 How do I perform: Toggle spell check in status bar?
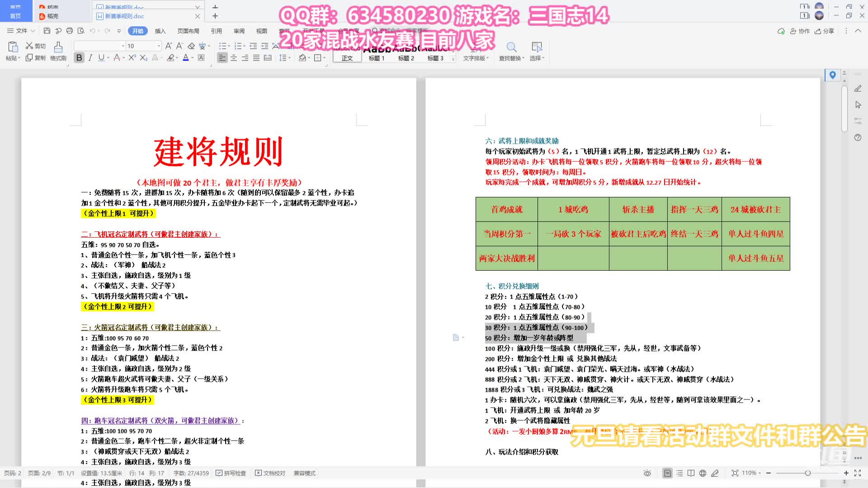click(231, 473)
